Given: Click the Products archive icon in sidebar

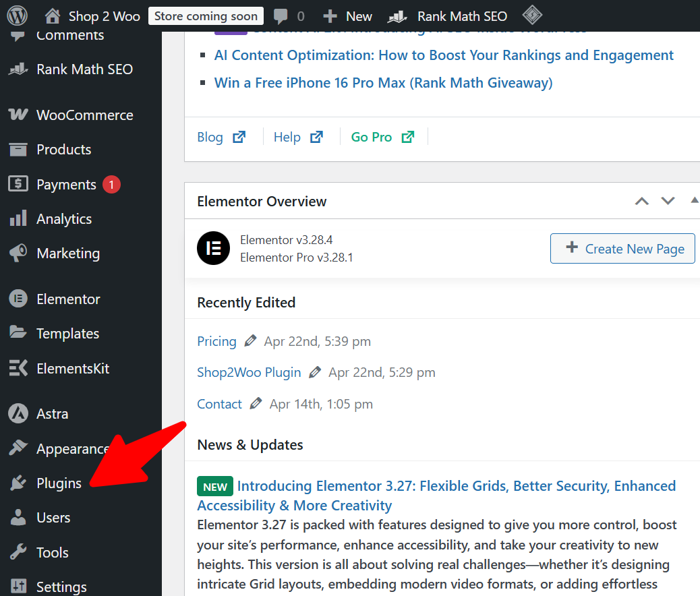Looking at the screenshot, I should (18, 150).
